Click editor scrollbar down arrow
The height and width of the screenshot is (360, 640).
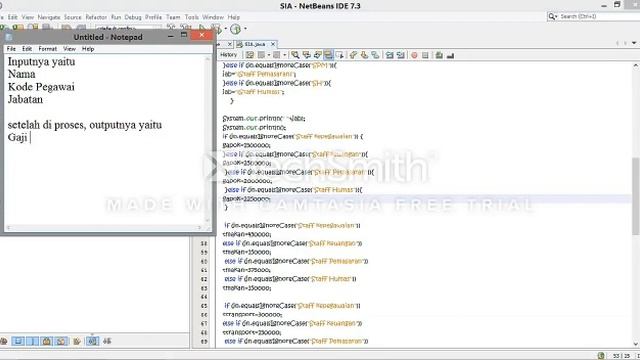(x=636, y=344)
